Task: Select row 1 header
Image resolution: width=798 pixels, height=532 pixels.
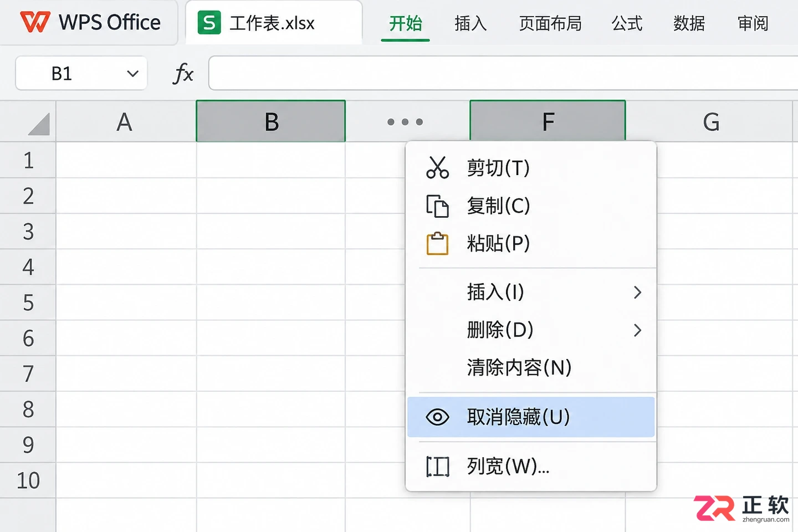Action: 28,160
